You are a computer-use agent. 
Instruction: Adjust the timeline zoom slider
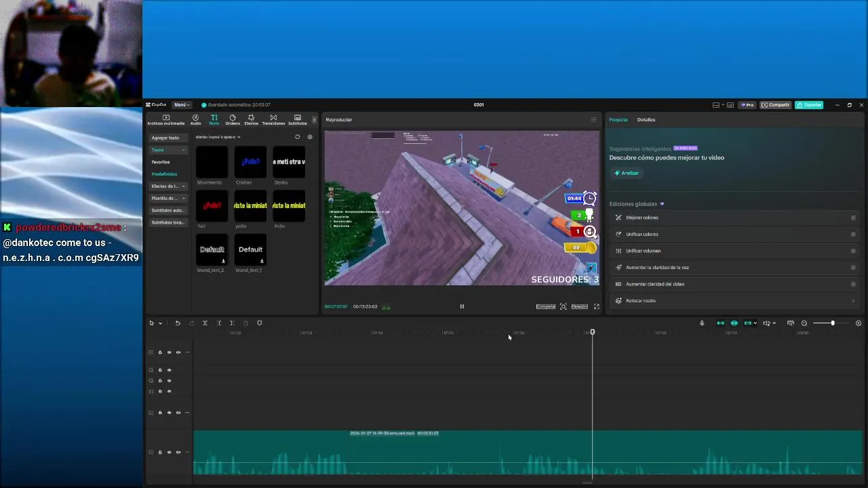coord(832,323)
